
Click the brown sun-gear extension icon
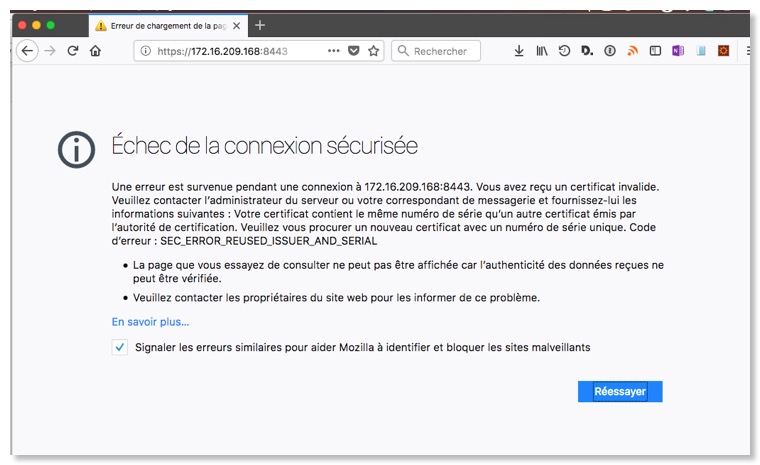point(724,51)
